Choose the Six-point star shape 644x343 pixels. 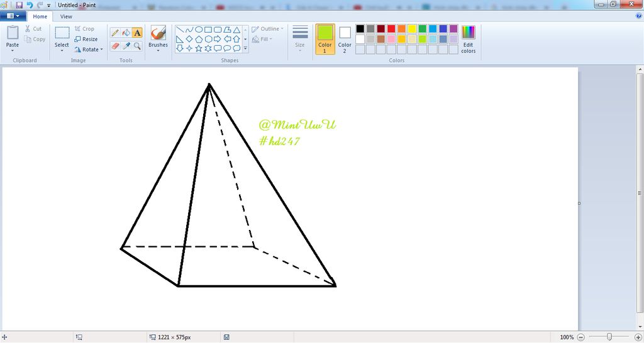click(208, 48)
